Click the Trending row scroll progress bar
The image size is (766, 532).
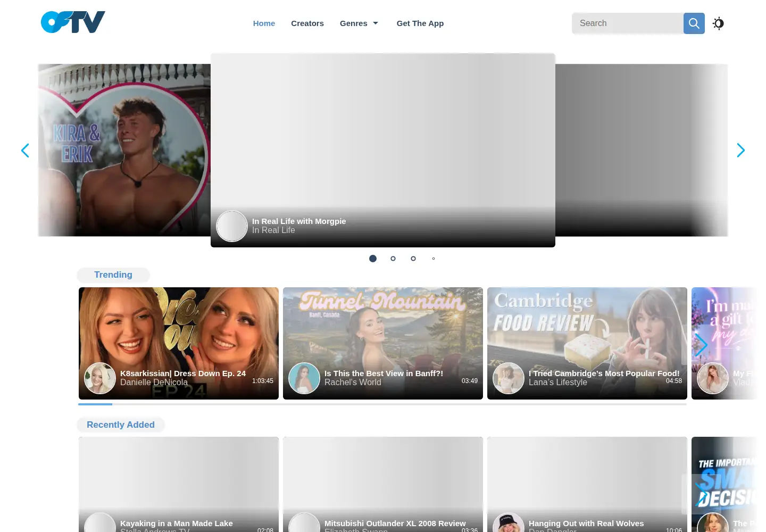click(x=382, y=404)
